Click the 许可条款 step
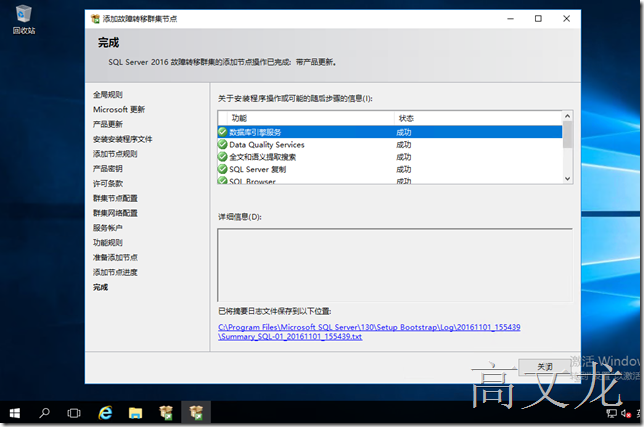 (x=108, y=183)
